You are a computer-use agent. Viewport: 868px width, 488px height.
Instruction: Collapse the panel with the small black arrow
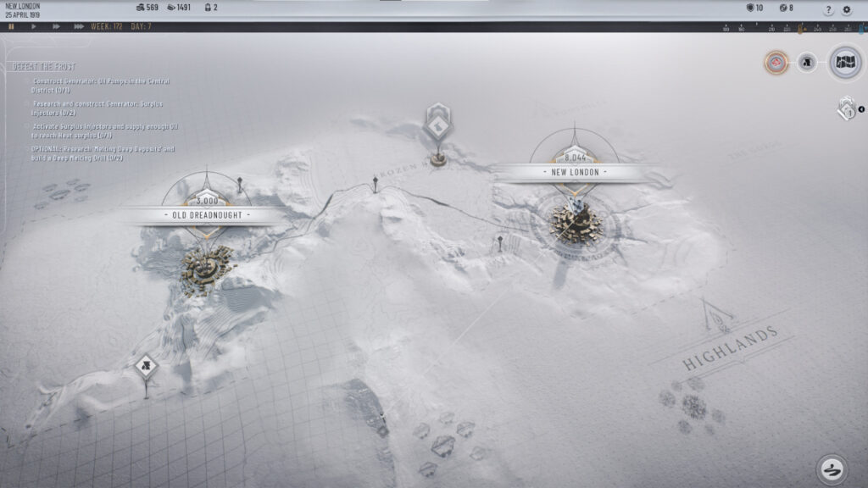pos(861,109)
